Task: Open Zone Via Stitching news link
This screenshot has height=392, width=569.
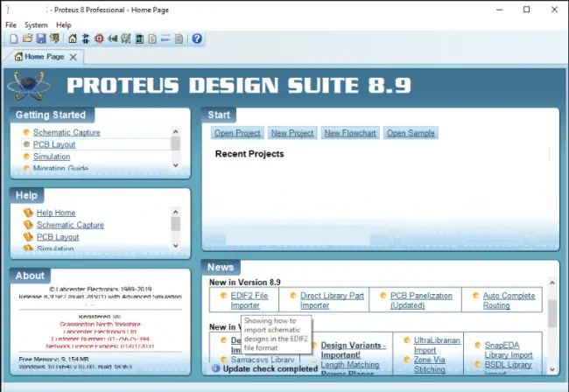Action: click(430, 365)
